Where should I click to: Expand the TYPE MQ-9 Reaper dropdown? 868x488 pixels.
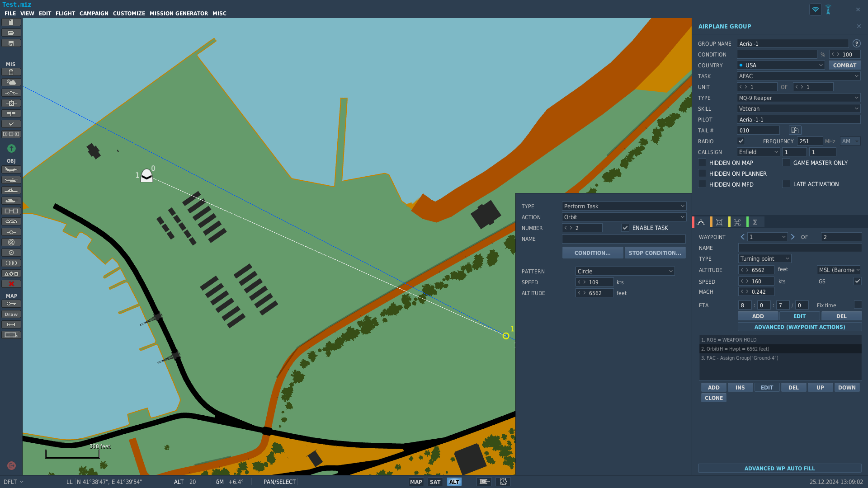pos(799,98)
